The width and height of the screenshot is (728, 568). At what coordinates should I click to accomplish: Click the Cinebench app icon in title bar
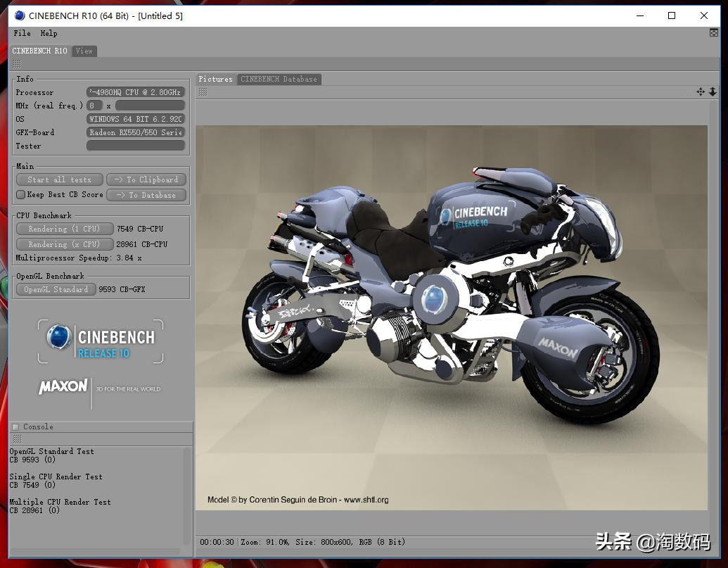[20, 15]
